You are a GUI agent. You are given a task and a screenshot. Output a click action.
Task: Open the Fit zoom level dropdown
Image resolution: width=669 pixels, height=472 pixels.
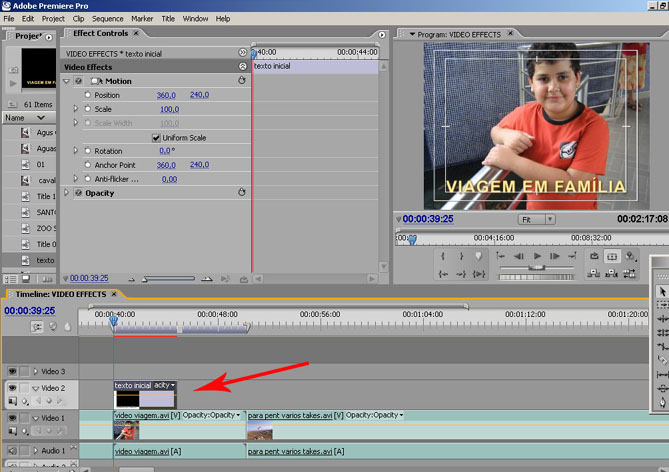point(537,218)
